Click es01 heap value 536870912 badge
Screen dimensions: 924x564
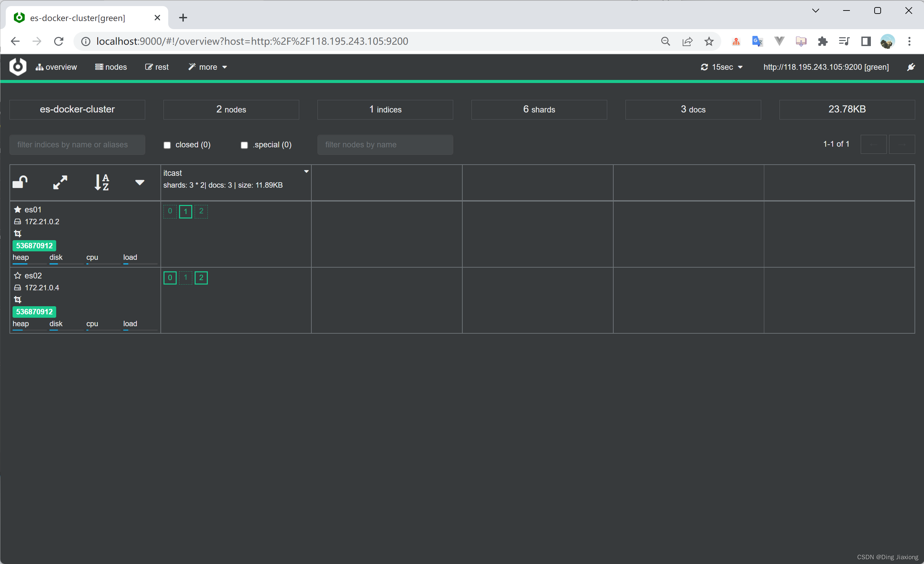(34, 246)
